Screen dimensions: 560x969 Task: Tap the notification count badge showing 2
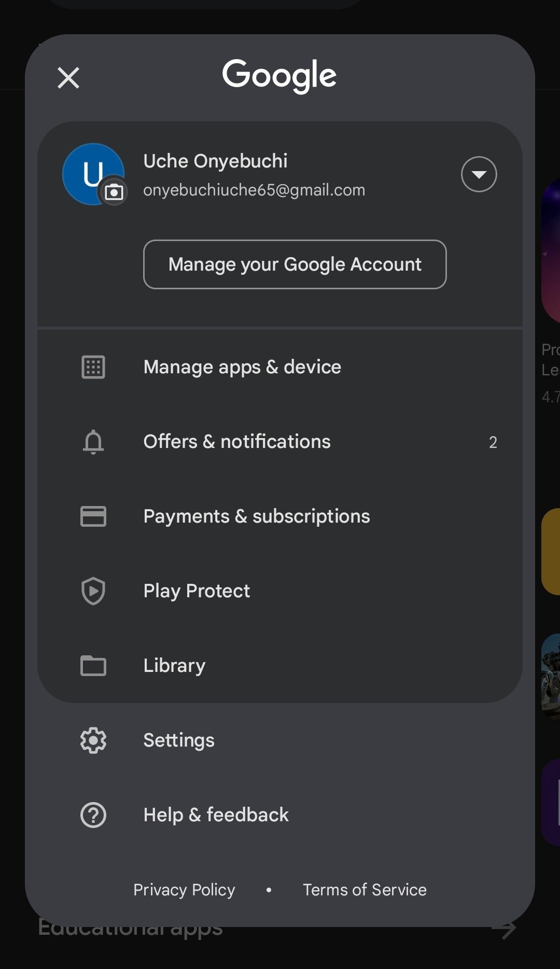(493, 442)
